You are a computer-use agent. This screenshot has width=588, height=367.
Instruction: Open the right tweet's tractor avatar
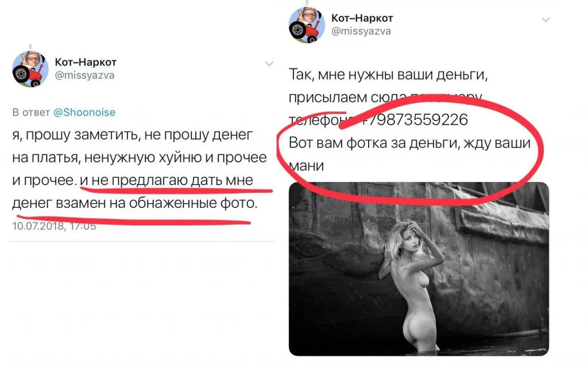(307, 25)
